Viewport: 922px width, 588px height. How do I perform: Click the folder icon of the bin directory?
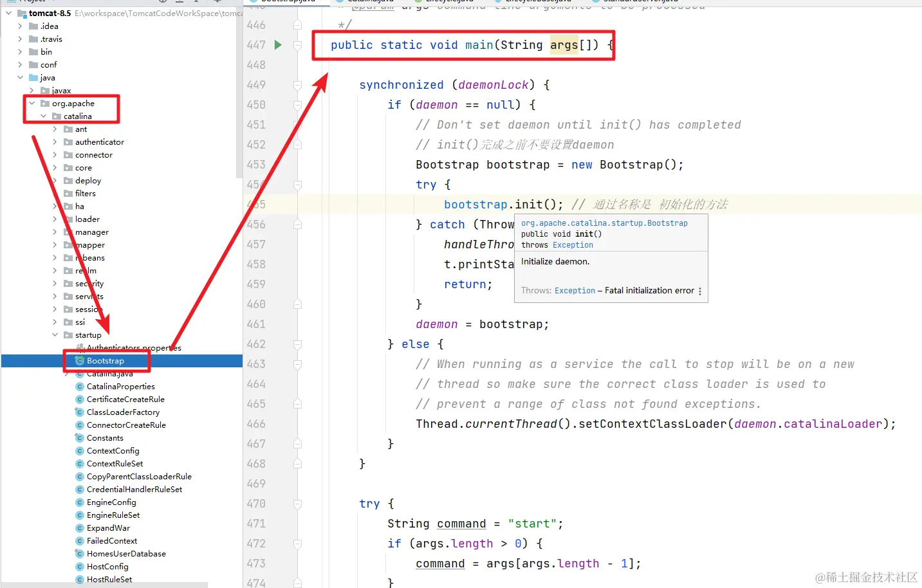coord(33,52)
